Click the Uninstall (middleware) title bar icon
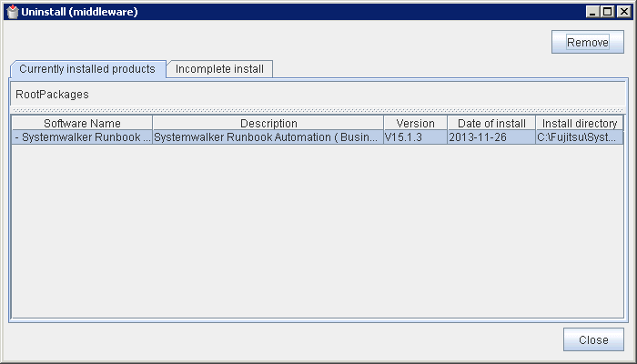The image size is (637, 364). pyautogui.click(x=13, y=12)
